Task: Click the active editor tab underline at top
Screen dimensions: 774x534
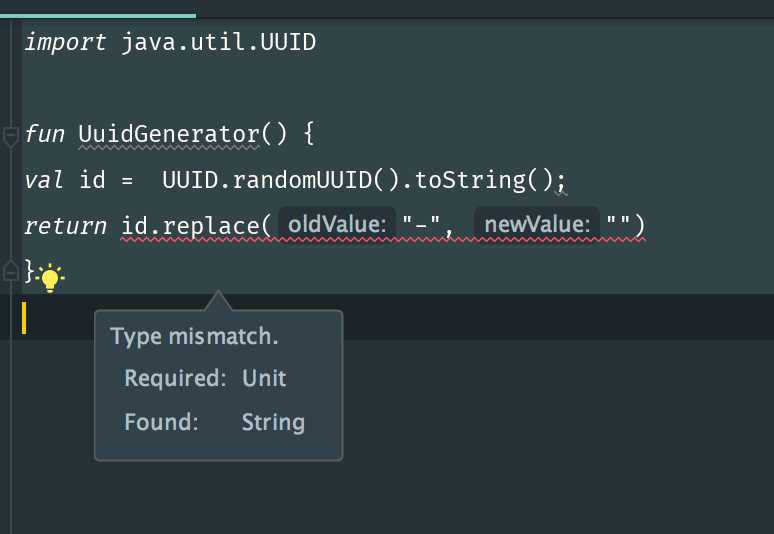Action: click(x=98, y=16)
